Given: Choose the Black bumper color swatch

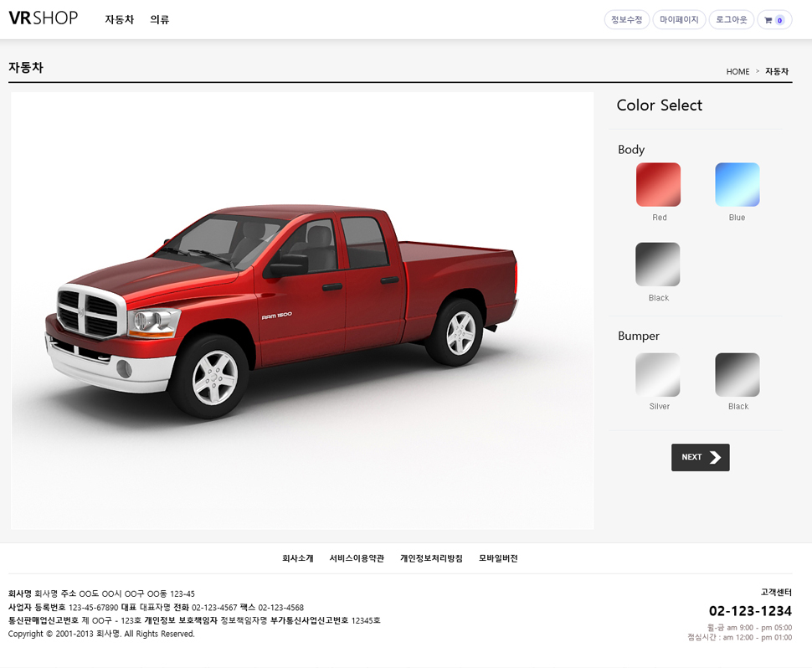Looking at the screenshot, I should click(x=737, y=374).
